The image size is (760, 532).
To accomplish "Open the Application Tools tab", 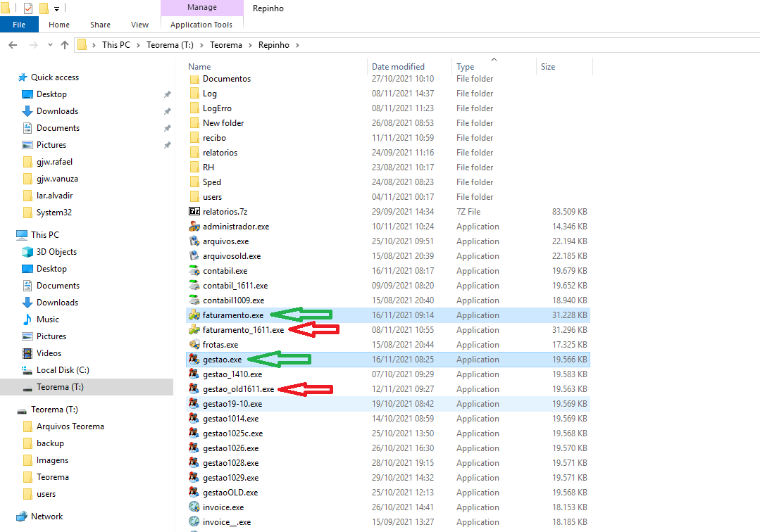I will 201,25.
